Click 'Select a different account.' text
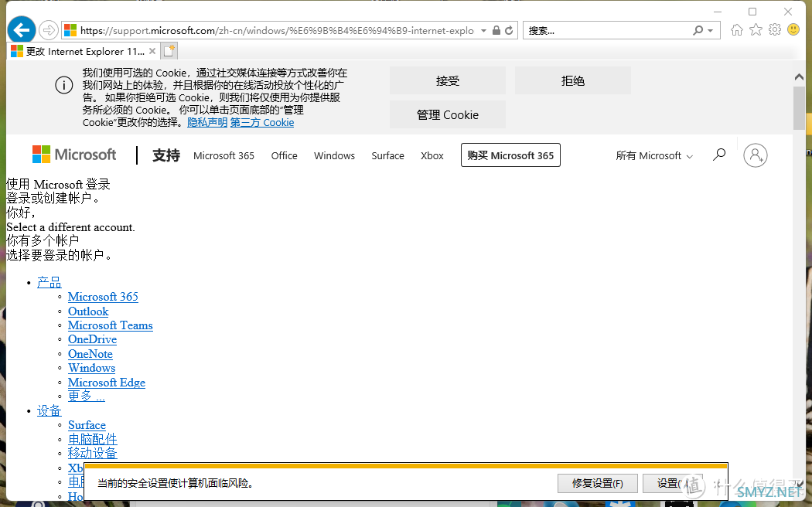 coord(70,227)
